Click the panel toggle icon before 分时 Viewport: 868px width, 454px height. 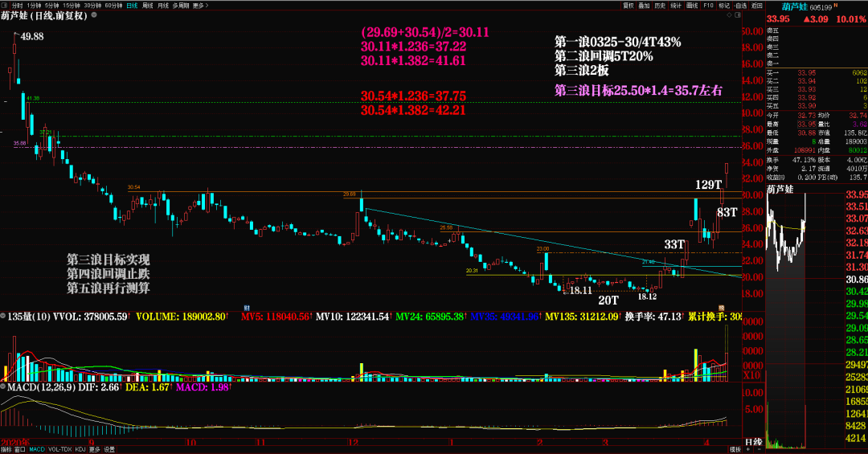coord(5,6)
